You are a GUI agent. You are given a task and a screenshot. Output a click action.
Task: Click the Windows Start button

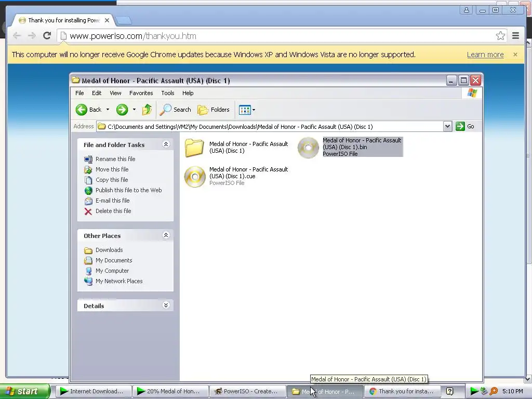click(25, 392)
